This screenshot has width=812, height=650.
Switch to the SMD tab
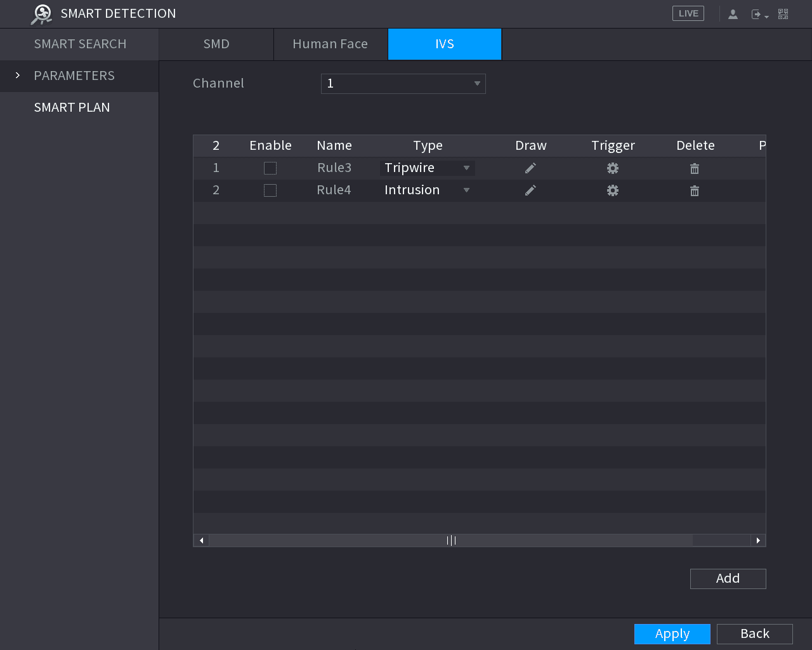coord(216,44)
